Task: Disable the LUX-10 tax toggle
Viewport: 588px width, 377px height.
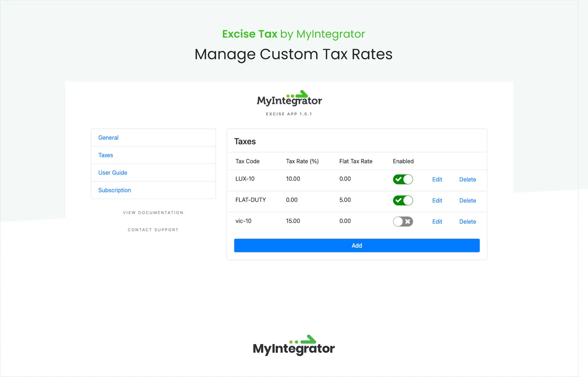Action: coord(403,179)
